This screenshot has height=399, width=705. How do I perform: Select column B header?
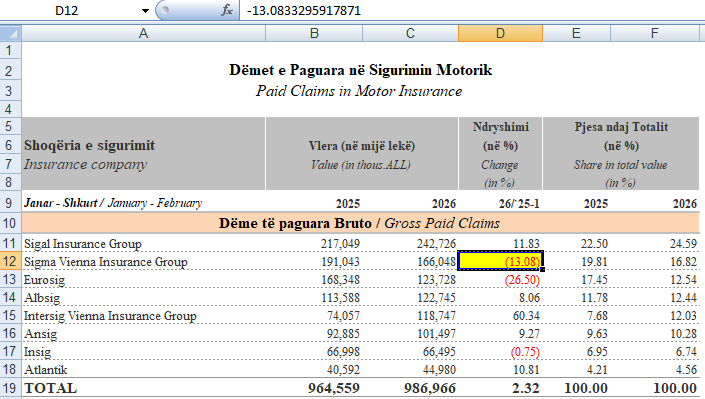314,33
